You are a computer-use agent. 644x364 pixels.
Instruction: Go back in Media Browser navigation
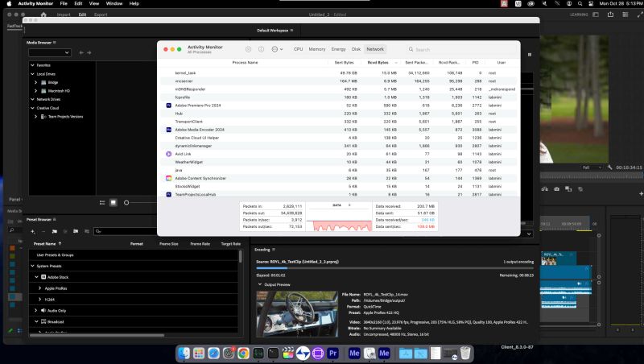click(x=81, y=52)
